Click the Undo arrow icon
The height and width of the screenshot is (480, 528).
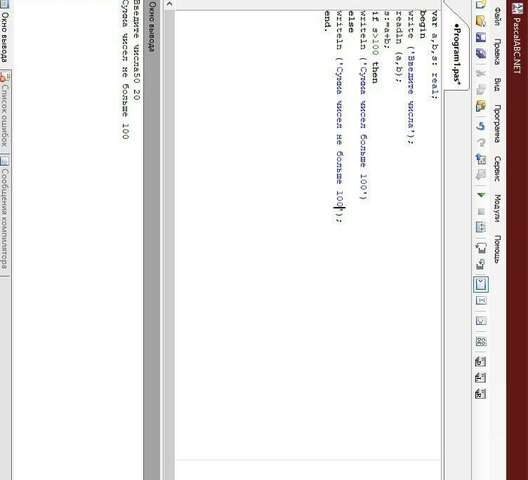tap(481, 126)
